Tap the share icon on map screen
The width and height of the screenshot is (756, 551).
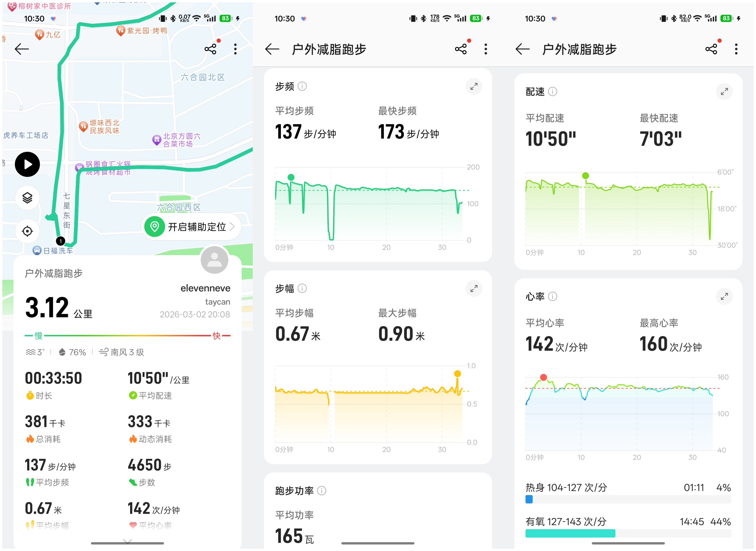[x=210, y=49]
